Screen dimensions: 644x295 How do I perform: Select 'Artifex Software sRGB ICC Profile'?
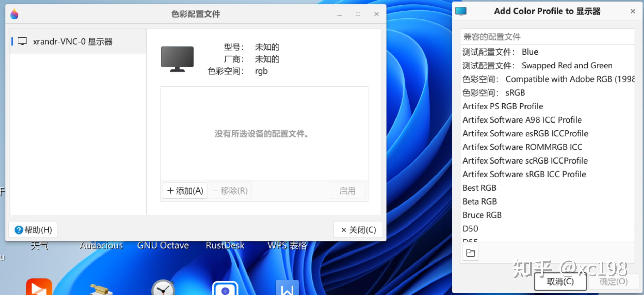tap(524, 174)
